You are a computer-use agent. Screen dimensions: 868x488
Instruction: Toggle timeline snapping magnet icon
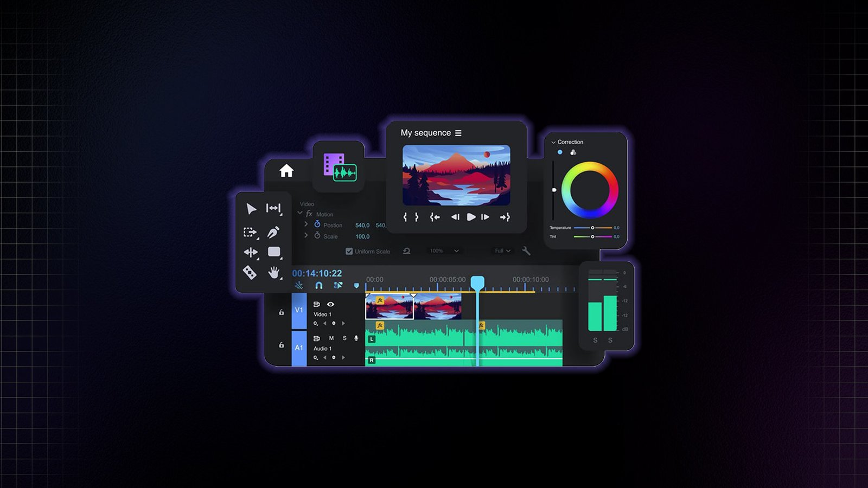[x=319, y=285]
